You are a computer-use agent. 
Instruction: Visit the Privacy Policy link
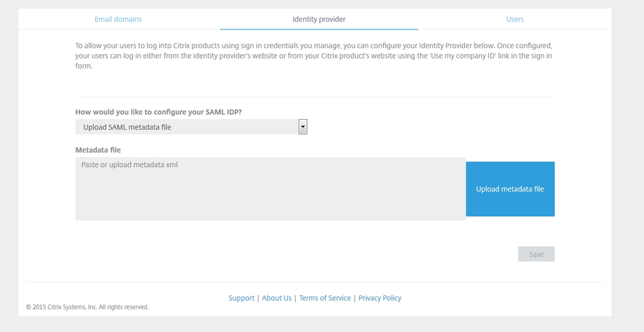[380, 298]
